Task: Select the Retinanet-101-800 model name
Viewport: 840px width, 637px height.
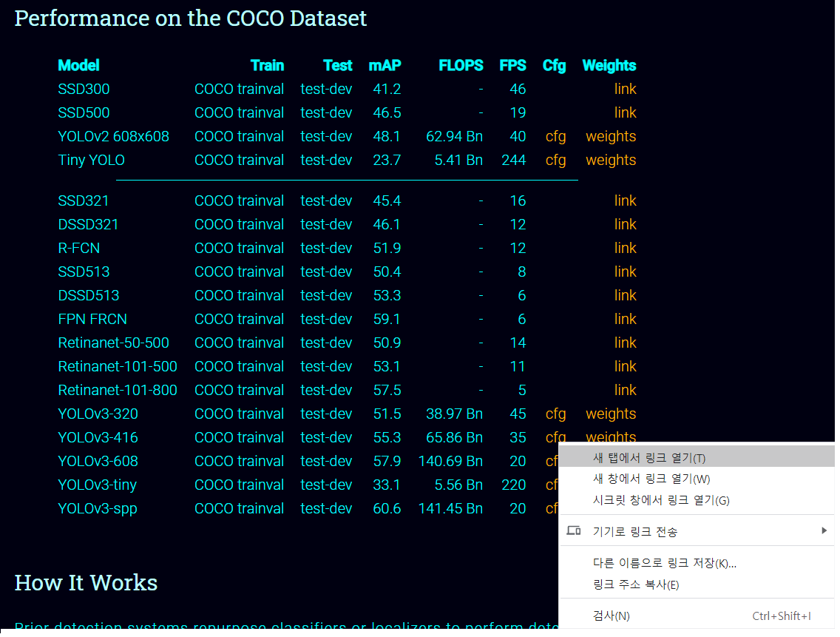Action: [x=118, y=390]
